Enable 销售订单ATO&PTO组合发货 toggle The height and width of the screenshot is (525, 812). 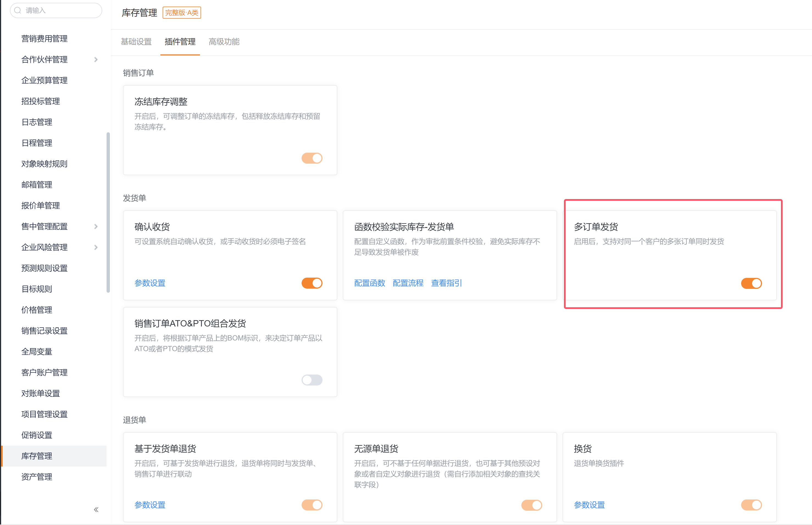[x=312, y=380]
